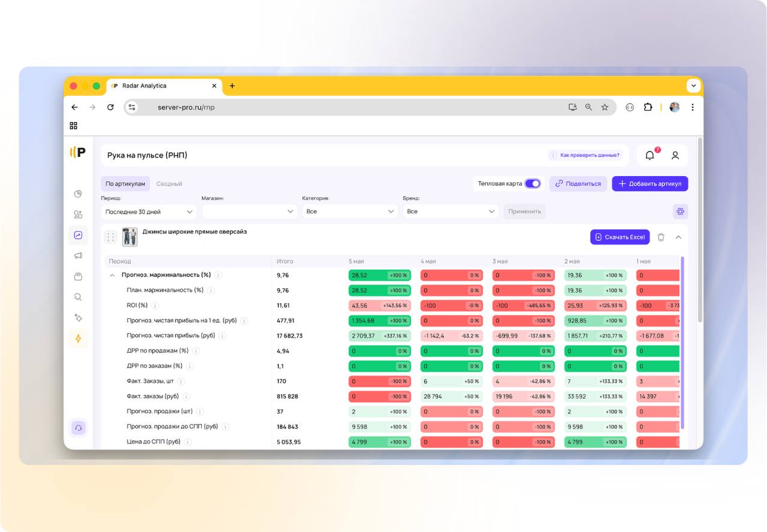Click info icon next to ROI (%)
The height and width of the screenshot is (532, 767).
click(x=155, y=306)
